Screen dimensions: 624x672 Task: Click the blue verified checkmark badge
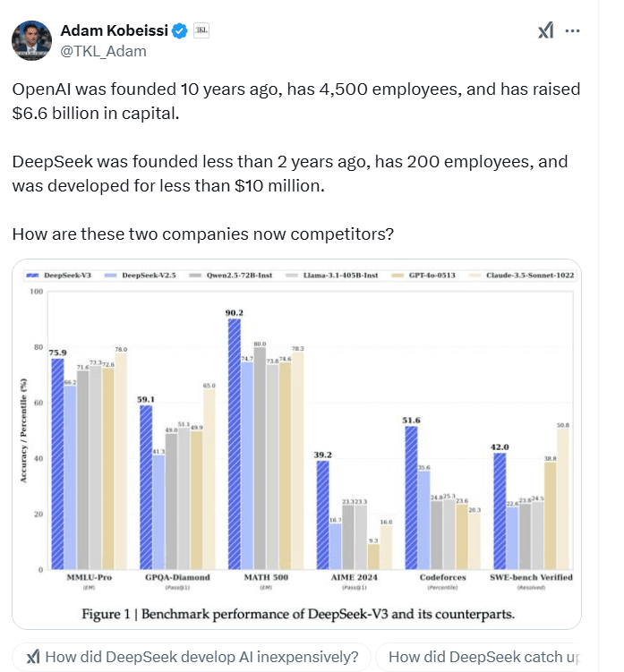coord(179,31)
